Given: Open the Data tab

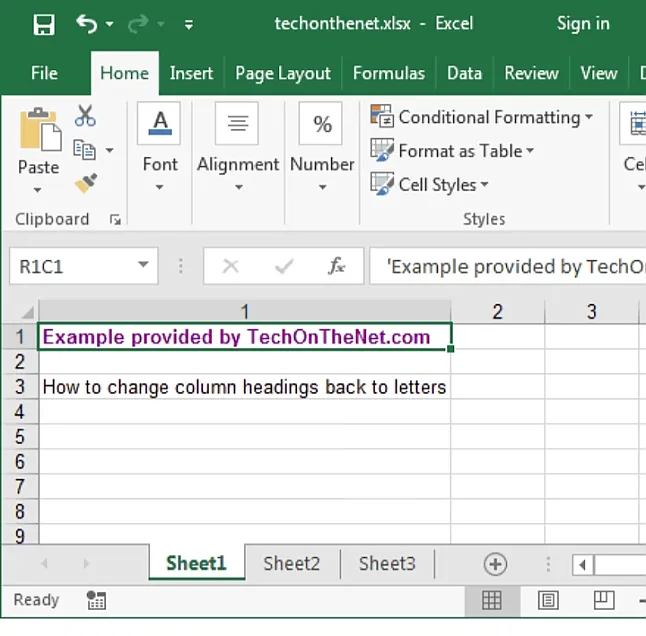Looking at the screenshot, I should coord(464,73).
